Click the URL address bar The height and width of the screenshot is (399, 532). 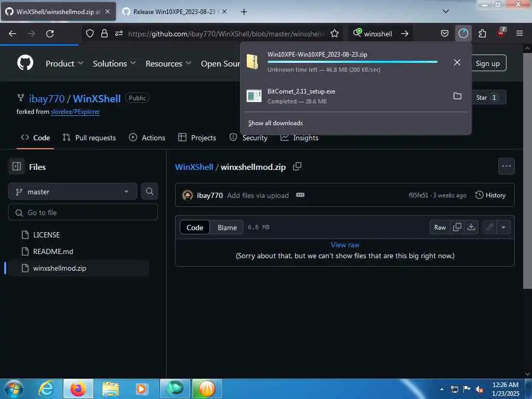click(225, 34)
